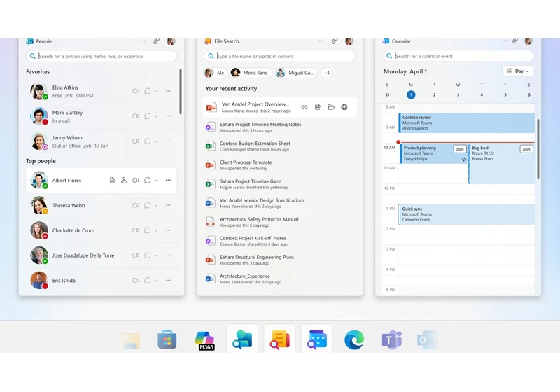Filter files by Mona Kane

pos(251,73)
